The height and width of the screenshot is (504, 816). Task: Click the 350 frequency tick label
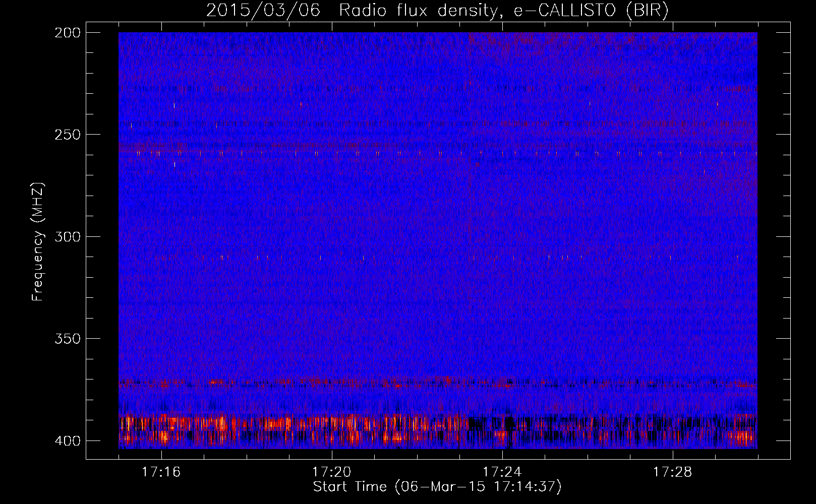[x=68, y=339]
